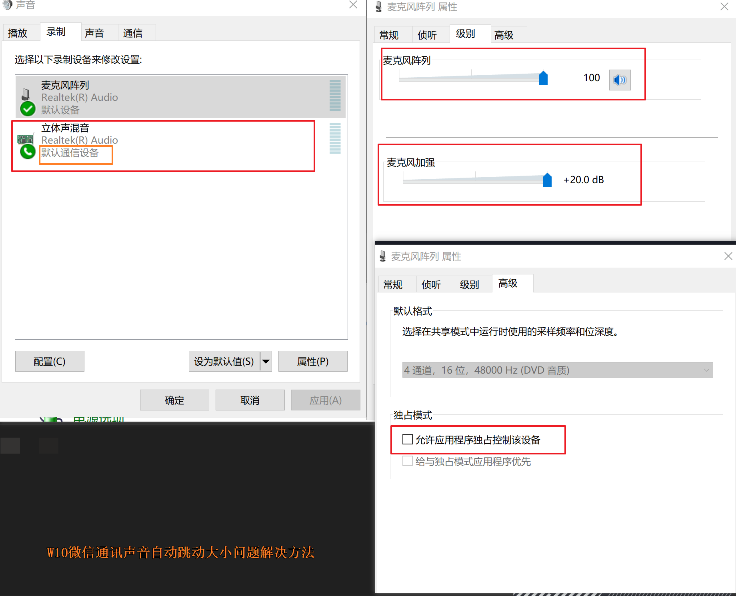This screenshot has height=596, width=736.
Task: Close the upper 麦克风阵列 属性 window
Action: click(725, 7)
